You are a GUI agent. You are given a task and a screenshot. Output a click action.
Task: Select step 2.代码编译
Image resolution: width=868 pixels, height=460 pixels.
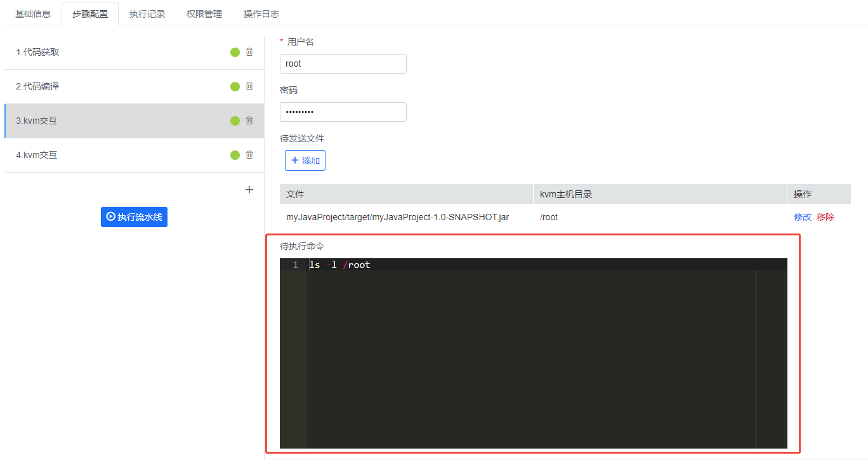pos(135,86)
